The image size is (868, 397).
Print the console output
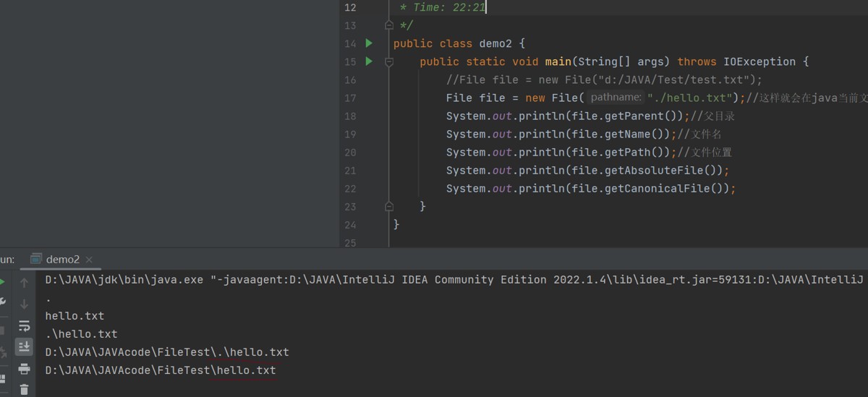pyautogui.click(x=24, y=369)
